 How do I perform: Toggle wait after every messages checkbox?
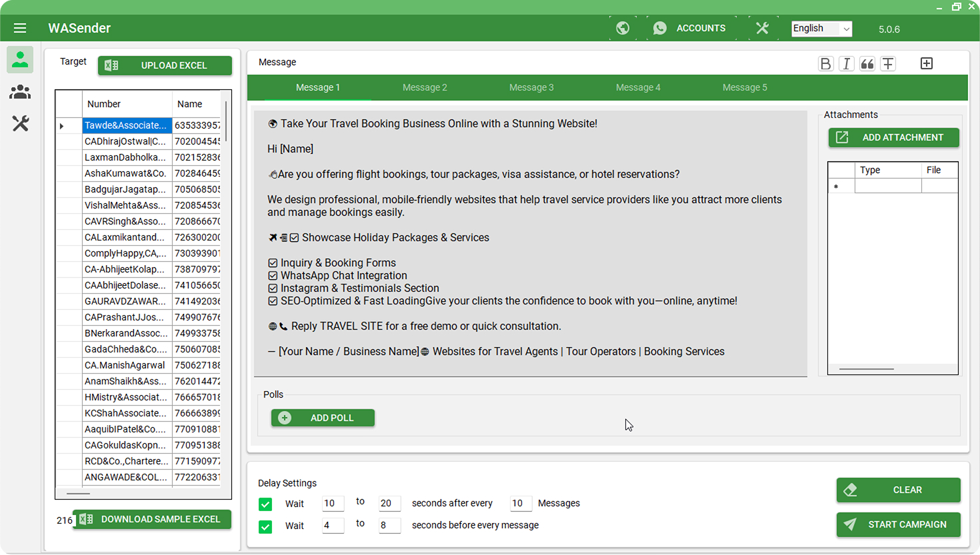tap(265, 504)
